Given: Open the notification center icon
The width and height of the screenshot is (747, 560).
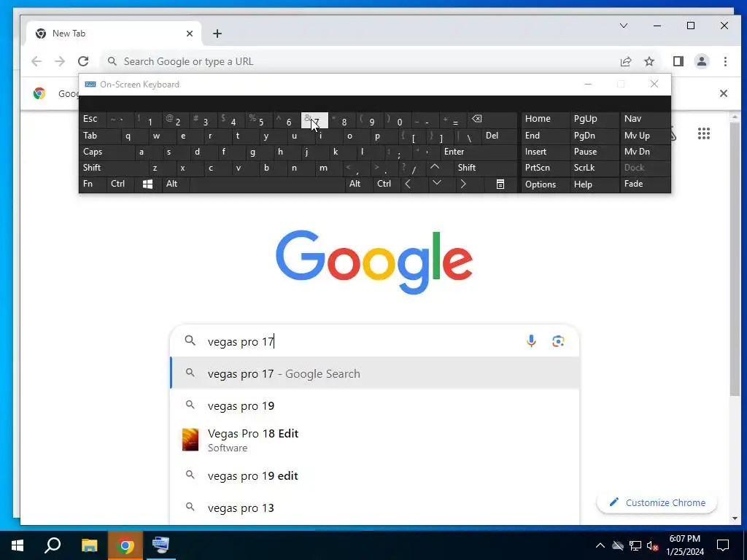Looking at the screenshot, I should [723, 545].
